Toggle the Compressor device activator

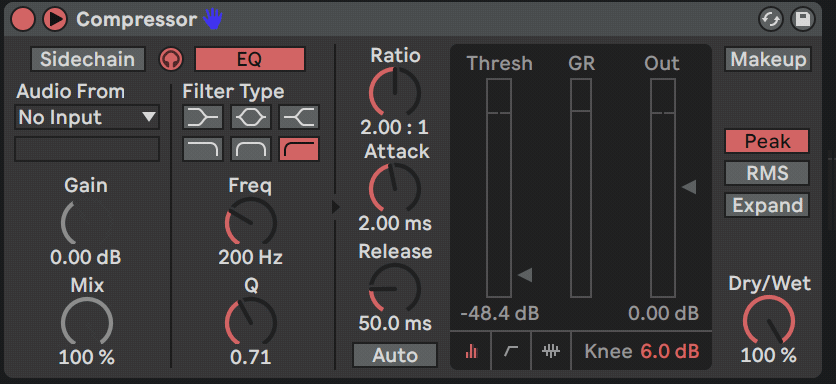(x=23, y=20)
